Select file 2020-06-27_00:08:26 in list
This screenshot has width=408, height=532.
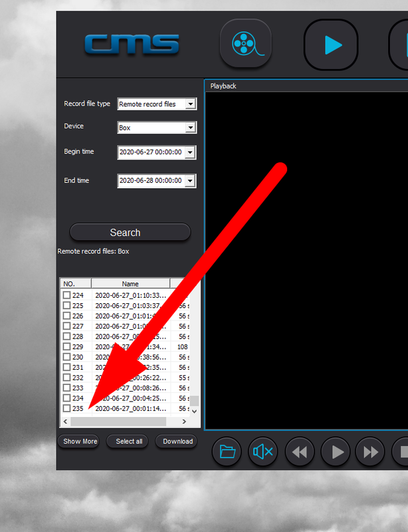131,388
